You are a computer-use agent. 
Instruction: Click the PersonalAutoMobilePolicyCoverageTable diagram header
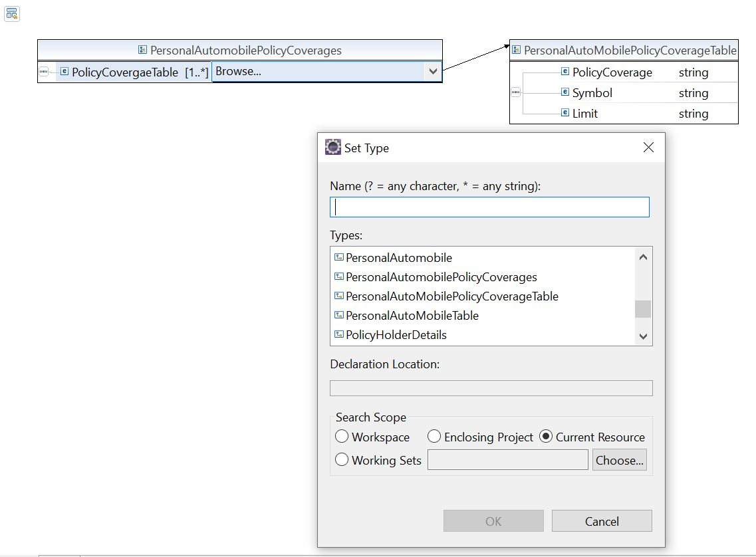[624, 50]
